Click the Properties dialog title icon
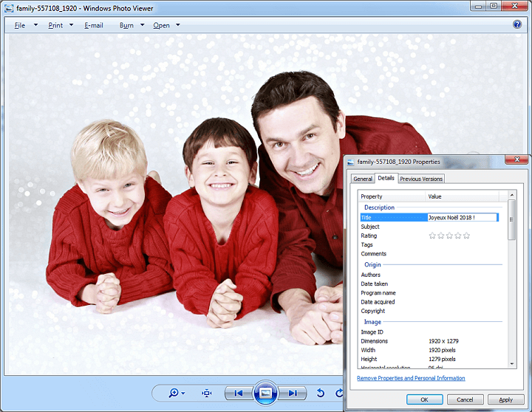This screenshot has width=532, height=412. (351, 162)
